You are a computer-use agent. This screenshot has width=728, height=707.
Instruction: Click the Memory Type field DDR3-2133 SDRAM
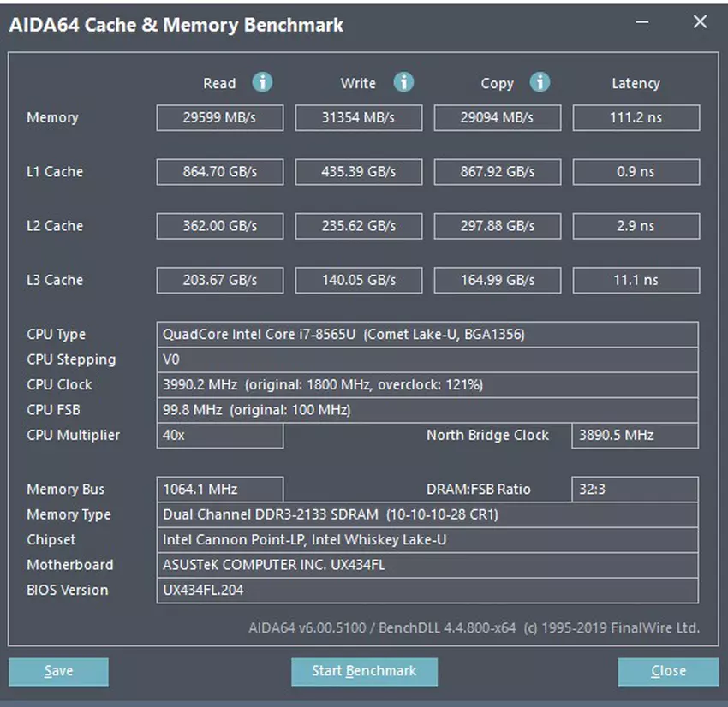(x=427, y=515)
